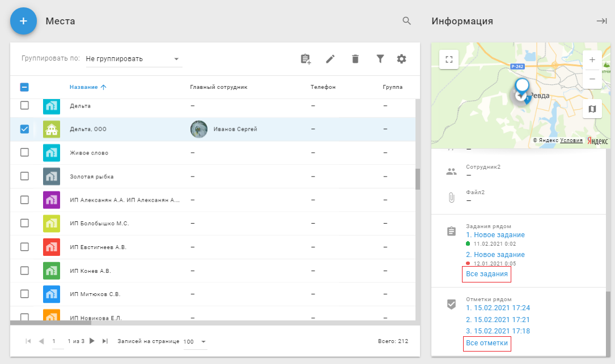This screenshot has width=615, height=364.
Task: Click the place marker pin on the map
Action: [x=522, y=86]
